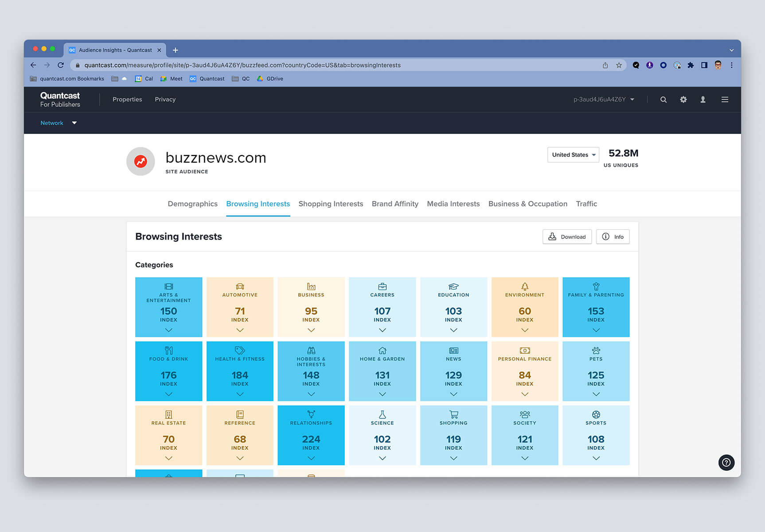
Task: Click the help question mark button
Action: pyautogui.click(x=726, y=462)
